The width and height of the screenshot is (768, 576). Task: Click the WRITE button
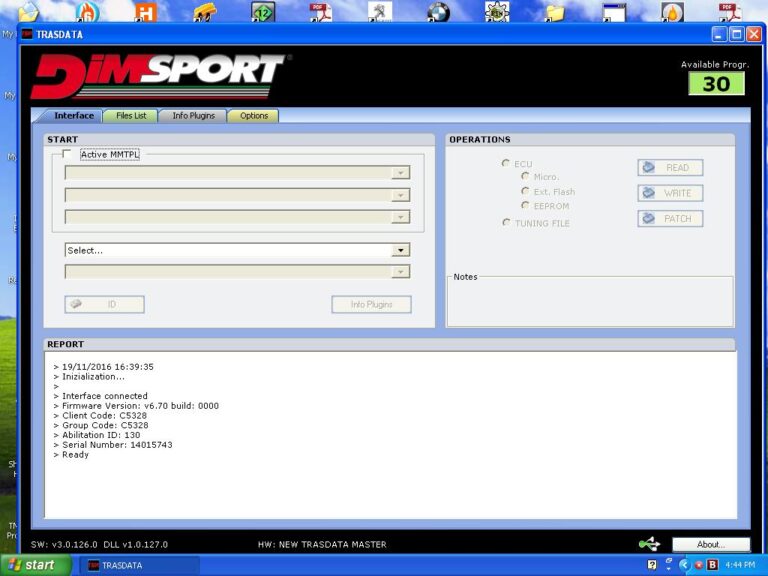670,193
